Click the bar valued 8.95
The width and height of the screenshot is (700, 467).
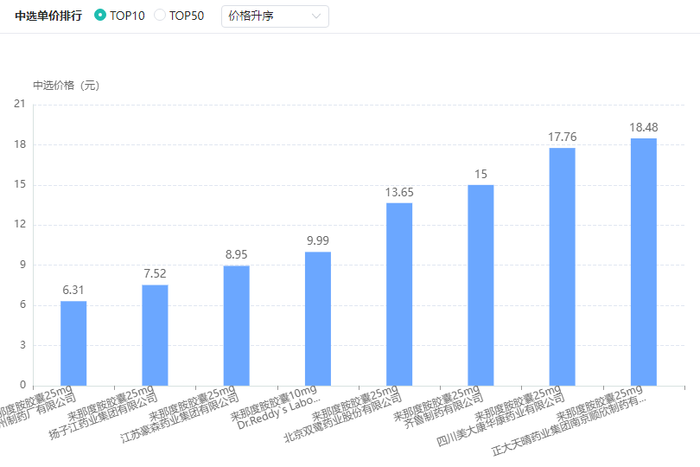click(x=237, y=325)
